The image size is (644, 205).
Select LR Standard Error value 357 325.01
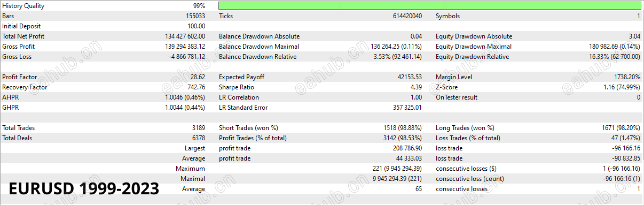407,108
